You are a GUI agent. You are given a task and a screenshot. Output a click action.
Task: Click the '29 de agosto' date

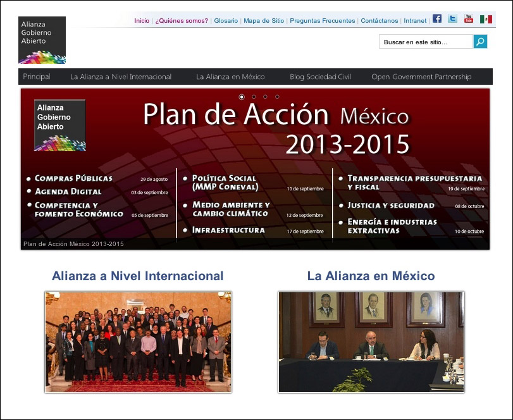(154, 179)
